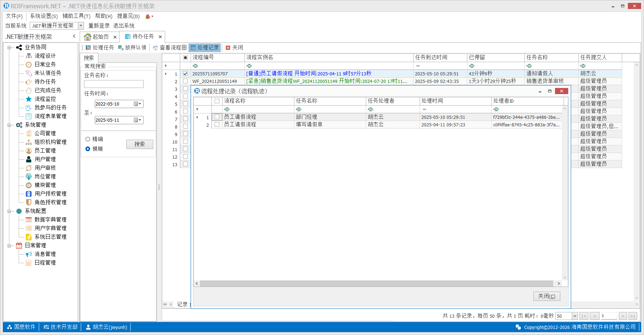
Task: Open the 系统设置(S) menu
Action: [x=44, y=16]
